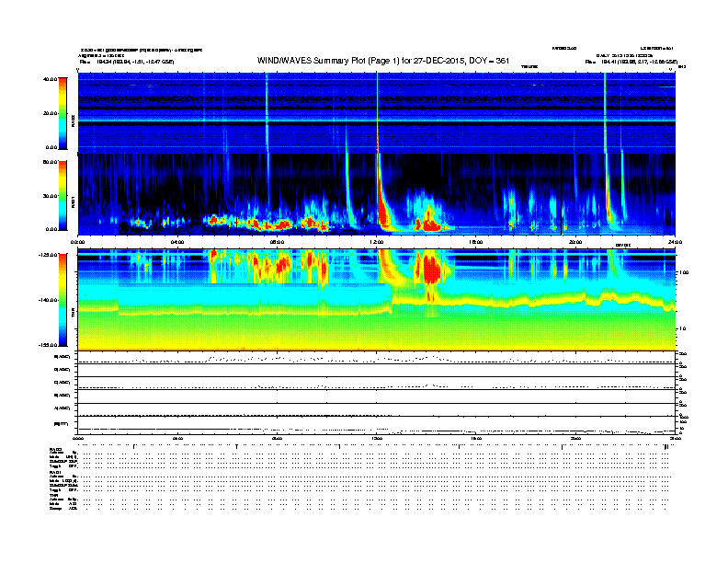Click the 24:00 tick label under RAD1 panel
The image size is (728, 563).
[675, 242]
